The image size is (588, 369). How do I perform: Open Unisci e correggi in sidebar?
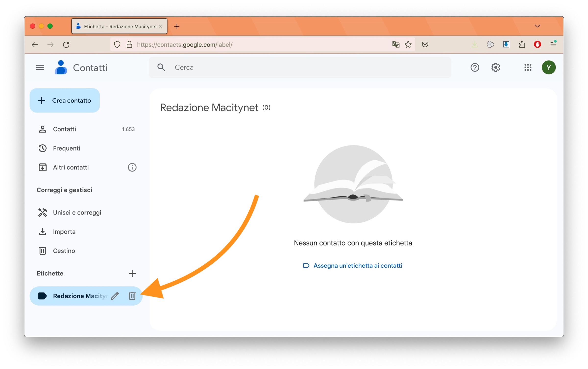click(77, 213)
